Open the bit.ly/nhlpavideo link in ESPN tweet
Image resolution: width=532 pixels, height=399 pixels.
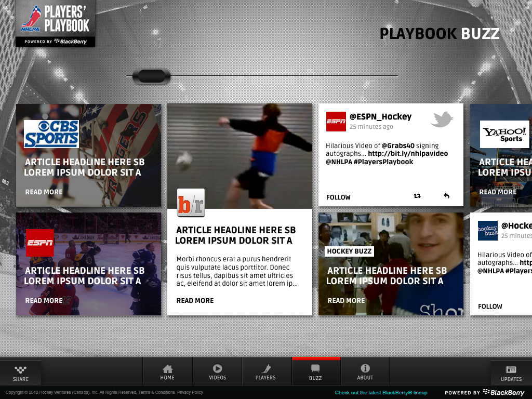pyautogui.click(x=408, y=154)
